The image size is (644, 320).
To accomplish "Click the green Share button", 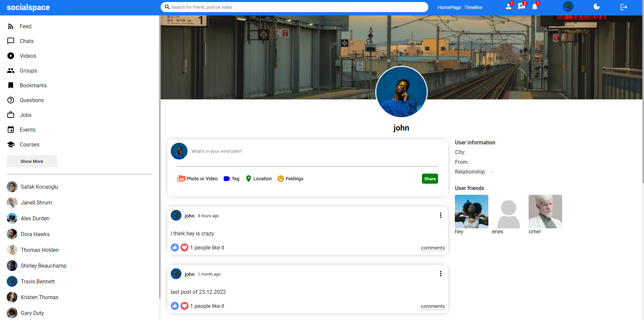I will (430, 179).
